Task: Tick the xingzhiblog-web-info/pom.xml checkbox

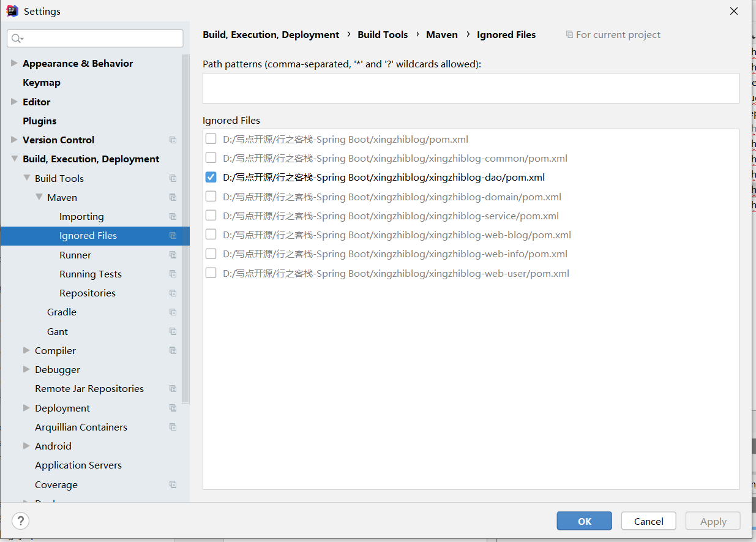Action: (x=211, y=254)
